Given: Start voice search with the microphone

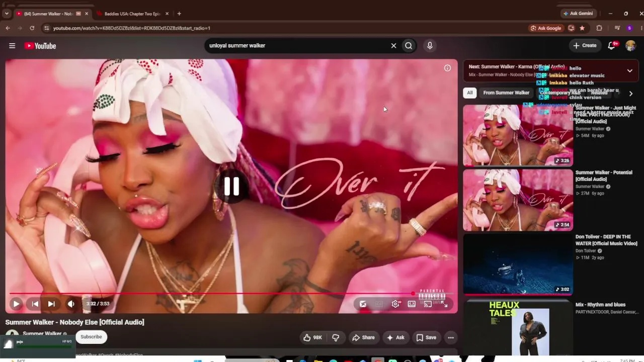Looking at the screenshot, I should click(x=430, y=46).
